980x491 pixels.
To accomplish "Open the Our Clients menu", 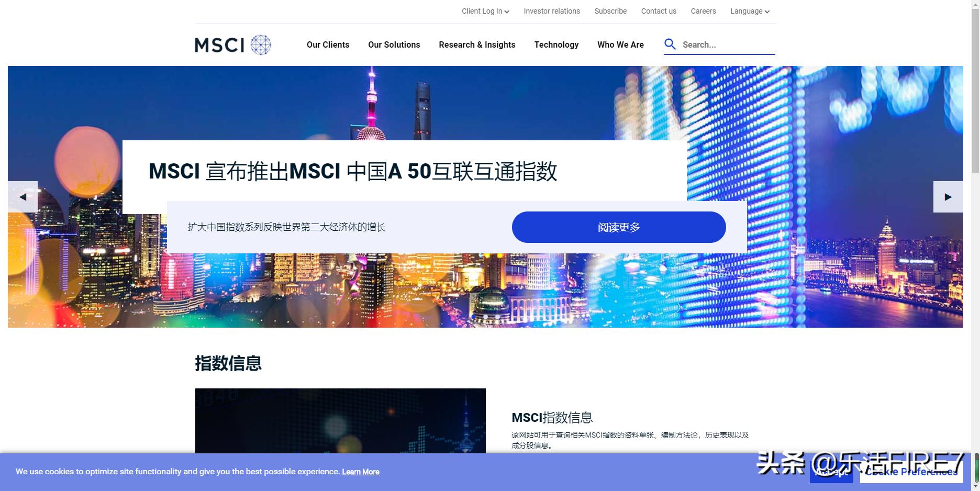I will coord(328,45).
